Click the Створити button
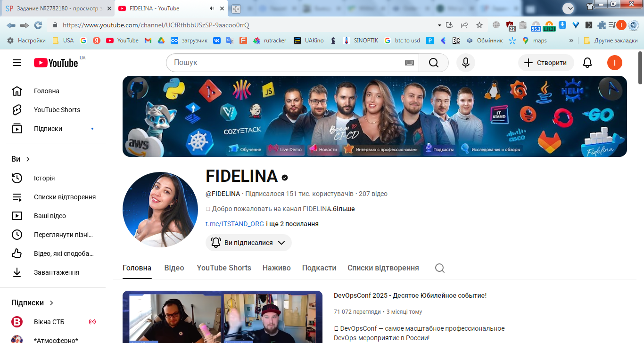Screen dimensions: 644x343 coord(546,63)
